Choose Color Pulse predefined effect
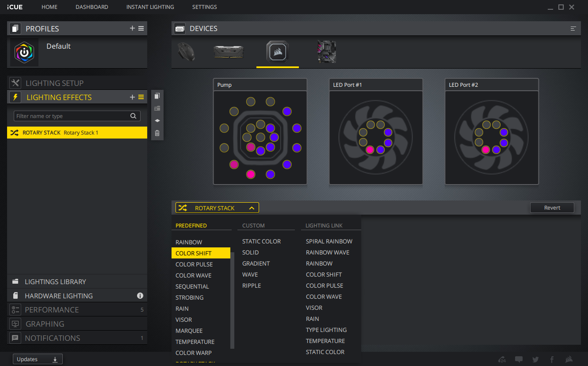The width and height of the screenshot is (588, 366). pyautogui.click(x=194, y=264)
